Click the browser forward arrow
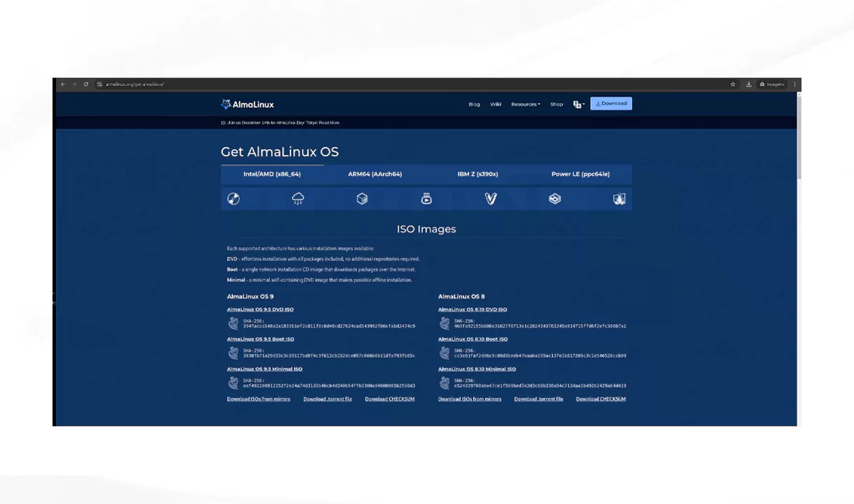 pos(74,85)
